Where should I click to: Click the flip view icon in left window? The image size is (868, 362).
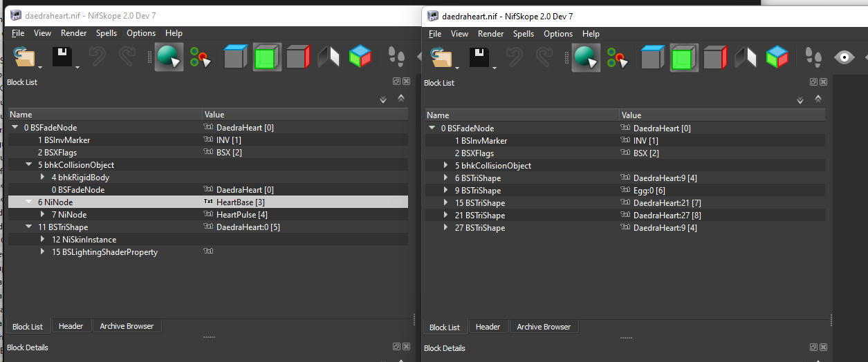tap(329, 57)
